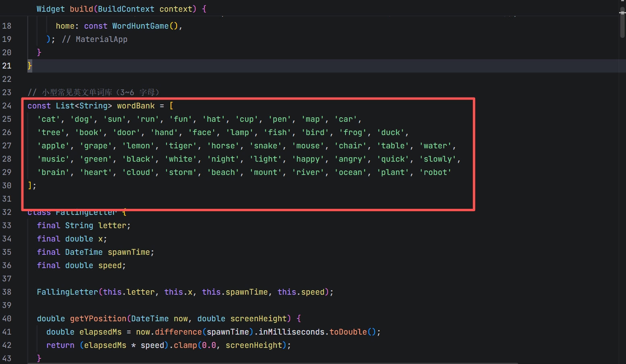Image resolution: width=626 pixels, height=364 pixels.
Task: Click 'this.x' in the constructor on line 38
Action: tap(178, 292)
